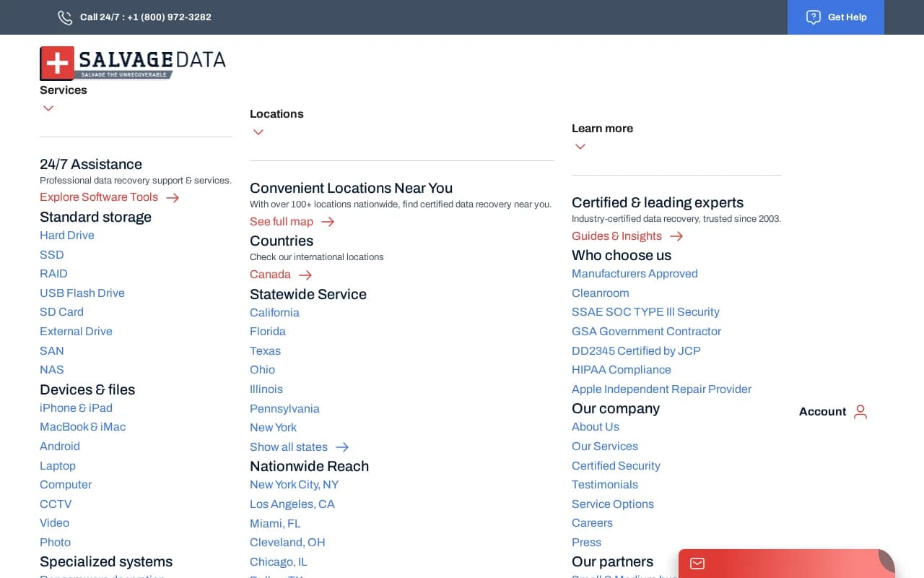Click the phone icon in the top bar
924x578 pixels.
(64, 17)
